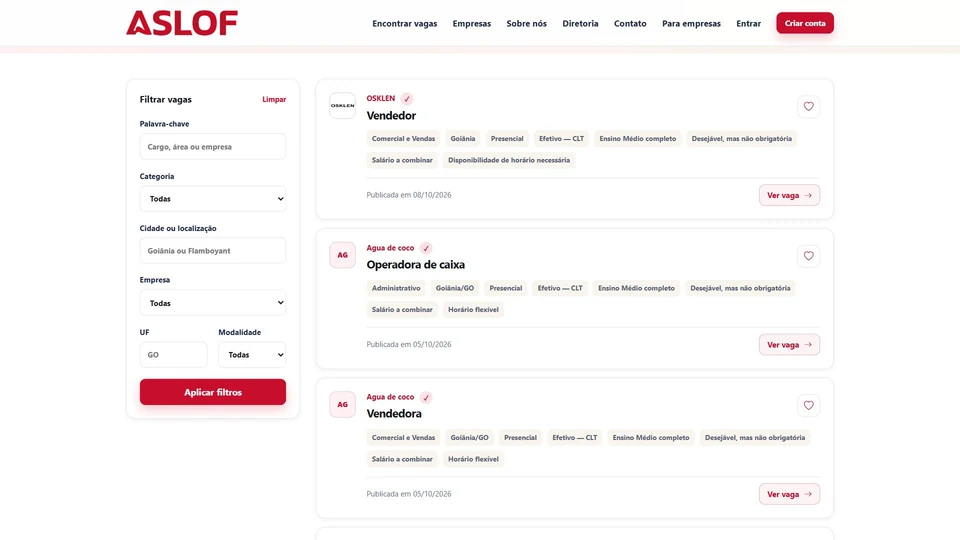Click the verified badge next to OSKLEN
The width and height of the screenshot is (960, 540).
tap(407, 99)
